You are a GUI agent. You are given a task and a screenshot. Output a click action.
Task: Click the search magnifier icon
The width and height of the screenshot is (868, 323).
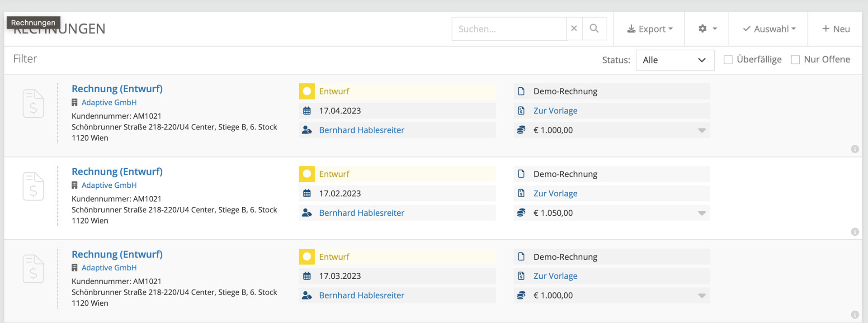pos(594,28)
